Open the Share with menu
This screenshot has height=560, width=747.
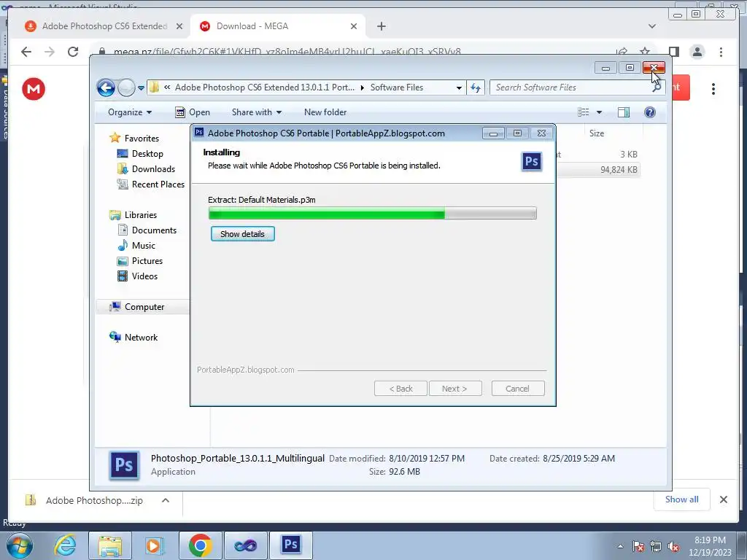coord(256,112)
